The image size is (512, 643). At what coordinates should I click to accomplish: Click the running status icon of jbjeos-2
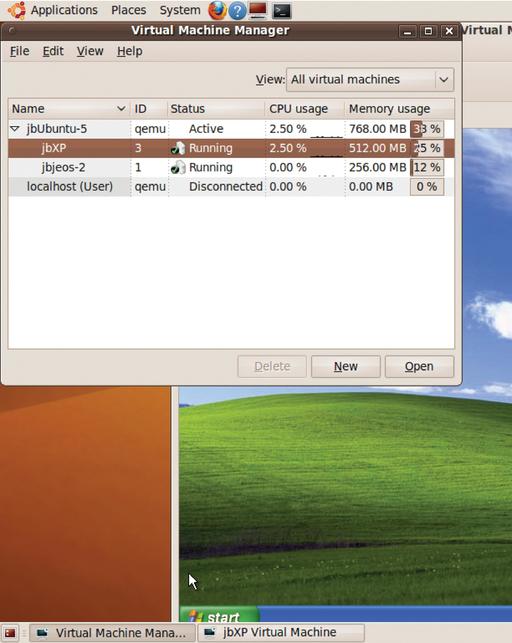[x=178, y=167]
